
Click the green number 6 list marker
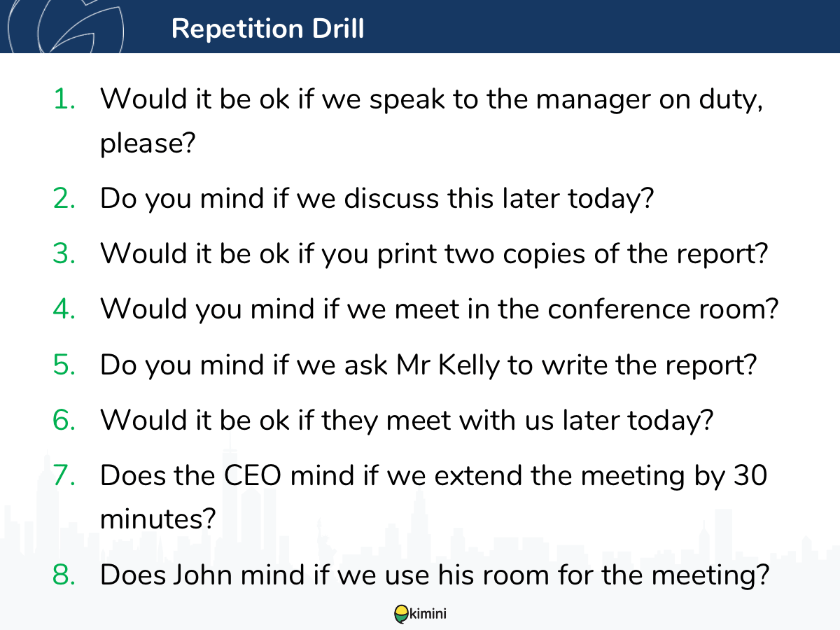click(x=64, y=419)
